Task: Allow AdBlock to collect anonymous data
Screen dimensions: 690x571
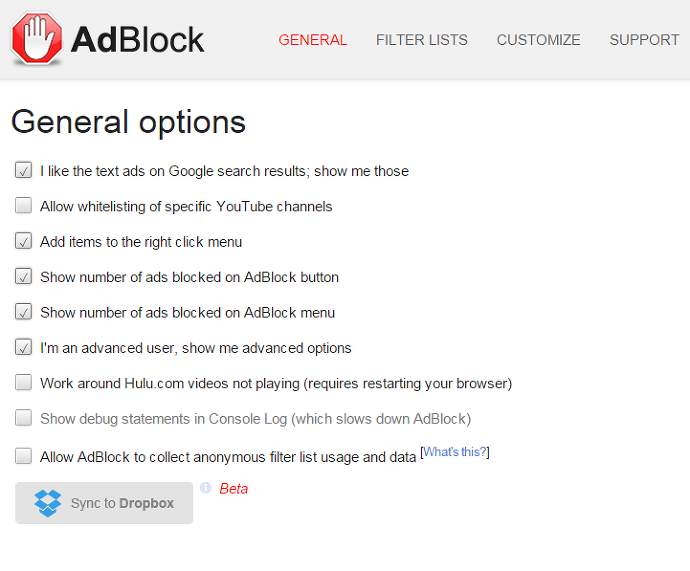Action: 23,456
